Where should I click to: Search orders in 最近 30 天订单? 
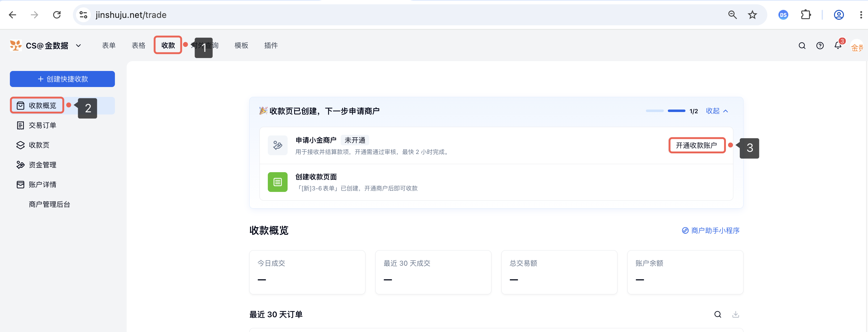point(718,314)
